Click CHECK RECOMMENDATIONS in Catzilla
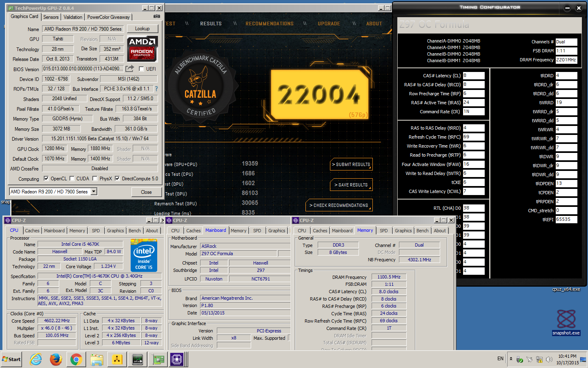The image size is (588, 368). tap(339, 205)
